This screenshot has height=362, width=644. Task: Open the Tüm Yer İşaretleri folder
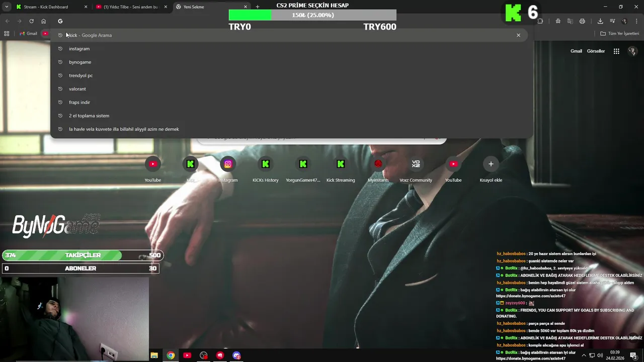(619, 34)
